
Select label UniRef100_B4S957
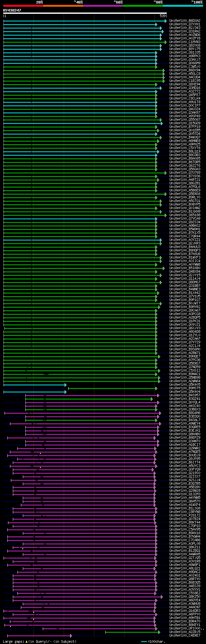185,395
